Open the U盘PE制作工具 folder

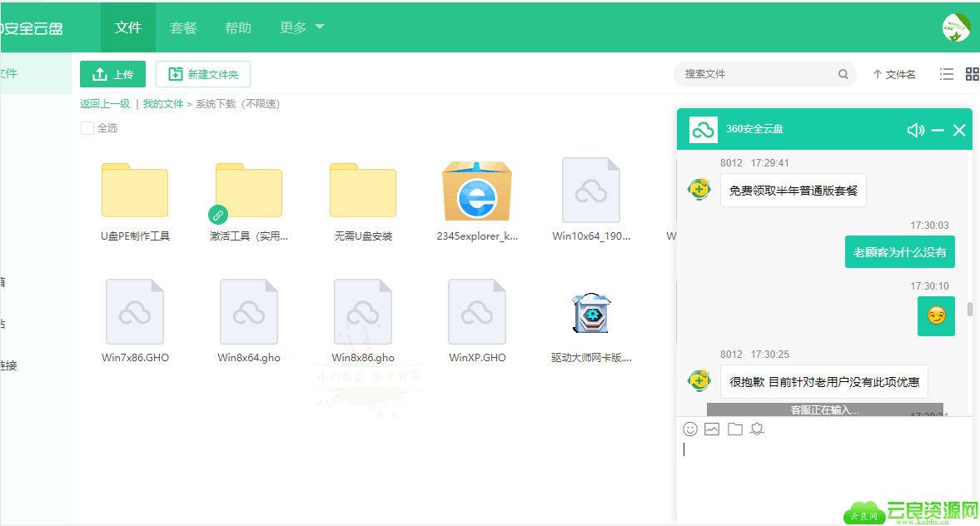pyautogui.click(x=135, y=190)
